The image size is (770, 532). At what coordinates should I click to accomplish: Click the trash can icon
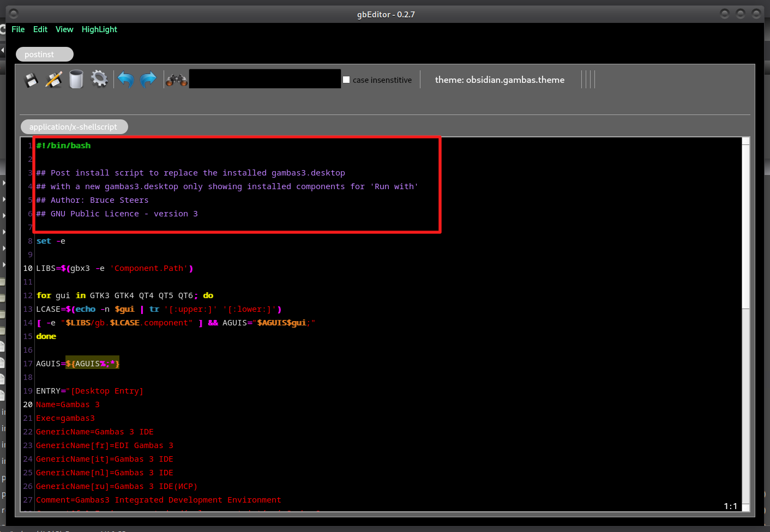click(x=76, y=80)
